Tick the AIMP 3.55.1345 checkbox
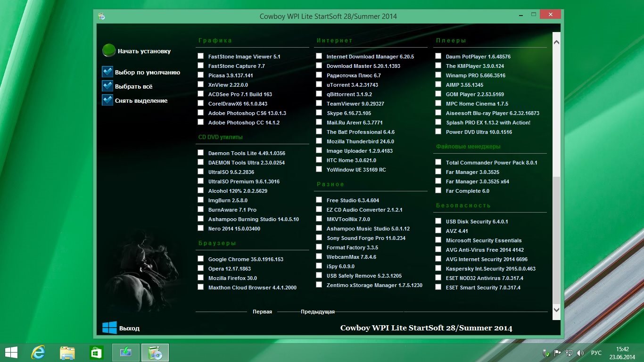 tap(438, 84)
